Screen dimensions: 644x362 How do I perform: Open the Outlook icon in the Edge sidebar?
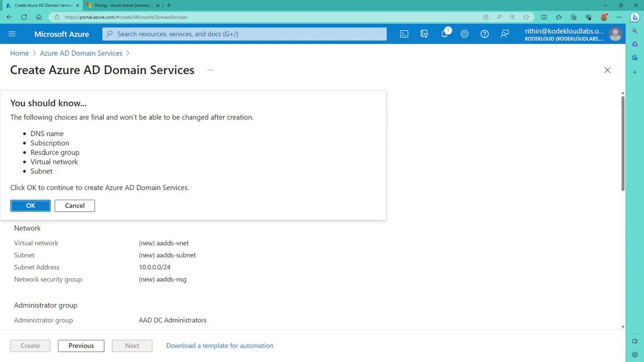tap(635, 58)
